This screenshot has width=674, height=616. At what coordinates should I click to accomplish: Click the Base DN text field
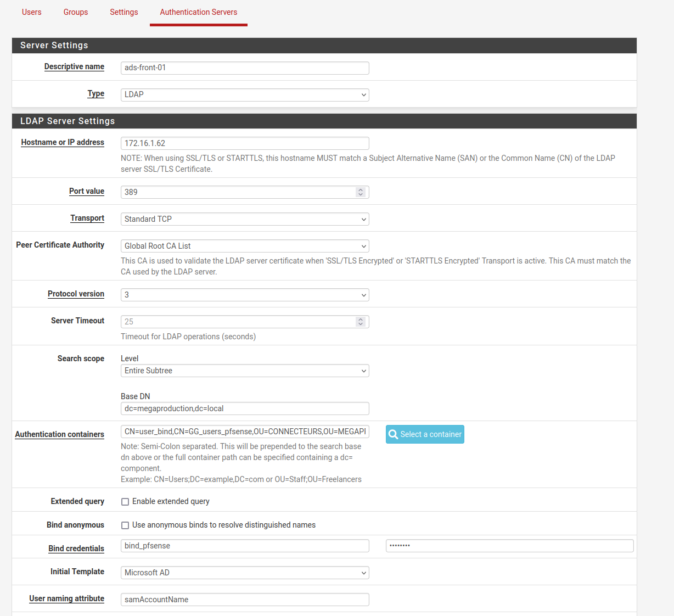244,408
